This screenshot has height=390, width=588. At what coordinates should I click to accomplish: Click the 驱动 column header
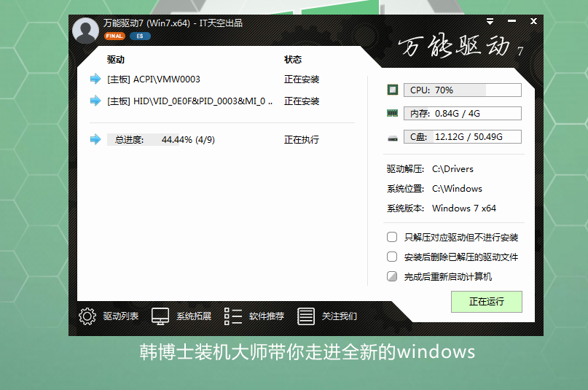click(116, 59)
